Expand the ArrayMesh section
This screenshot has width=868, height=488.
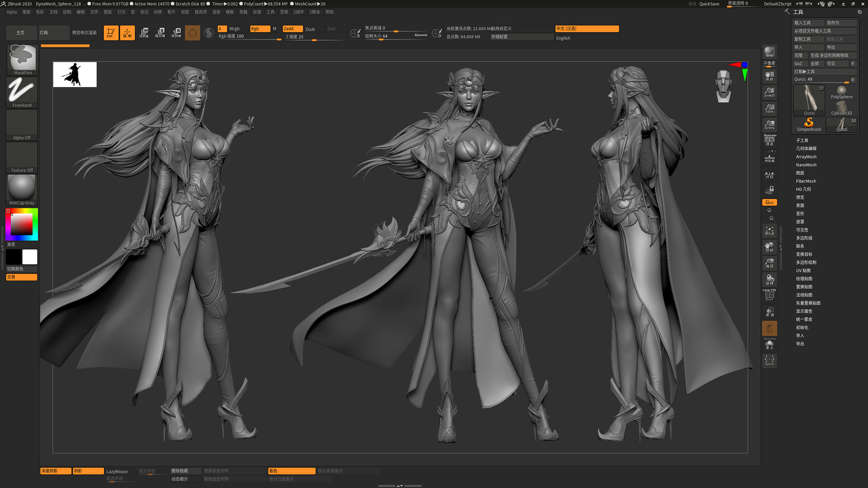click(806, 157)
